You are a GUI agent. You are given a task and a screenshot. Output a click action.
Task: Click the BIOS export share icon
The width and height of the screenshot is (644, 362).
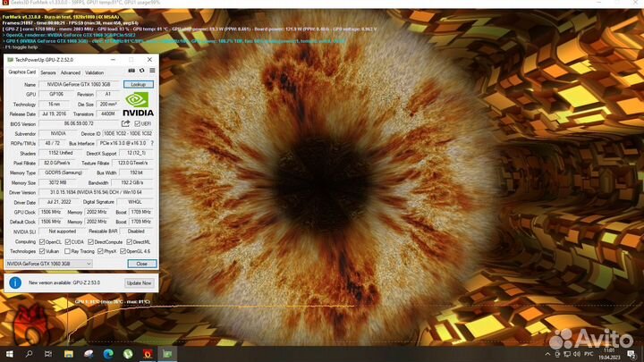coord(127,123)
